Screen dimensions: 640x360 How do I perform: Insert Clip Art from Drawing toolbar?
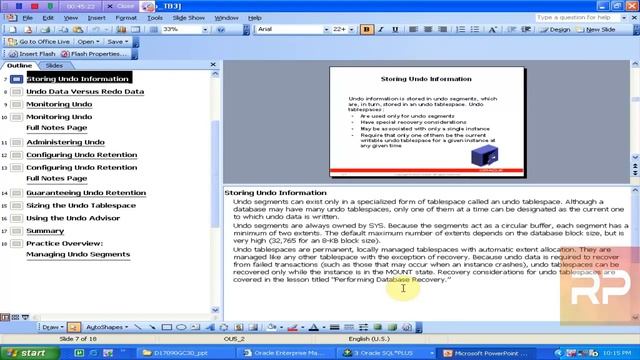[x=239, y=327]
